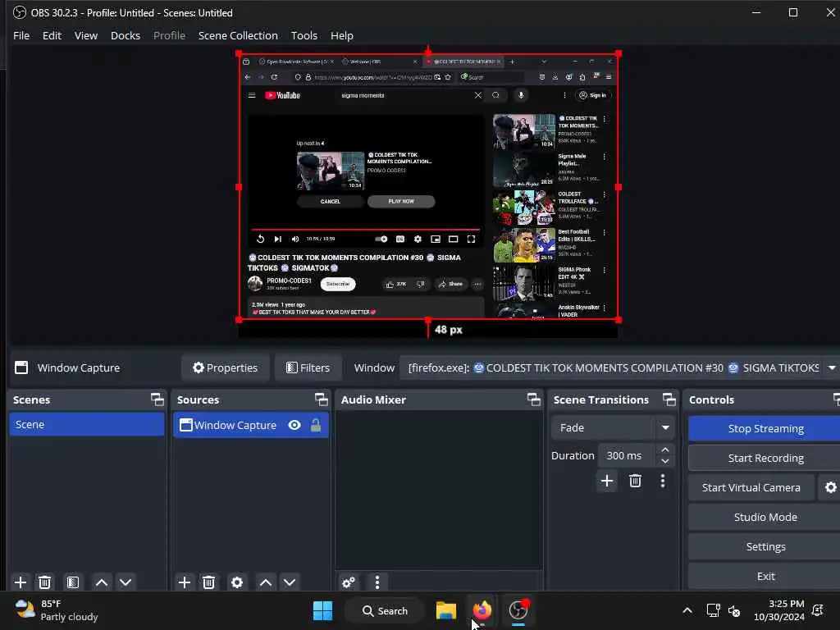The height and width of the screenshot is (630, 840).
Task: Pop out the Scene Transitions dock
Action: 669,399
